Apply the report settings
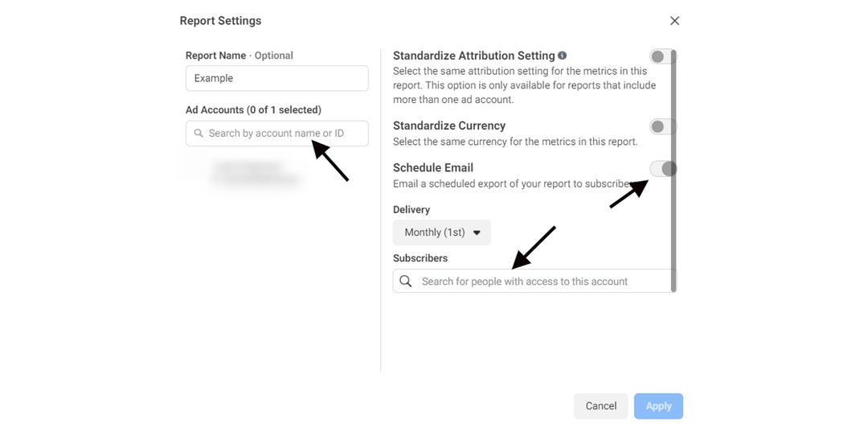Image resolution: width=868 pixels, height=424 pixels. pyautogui.click(x=658, y=406)
